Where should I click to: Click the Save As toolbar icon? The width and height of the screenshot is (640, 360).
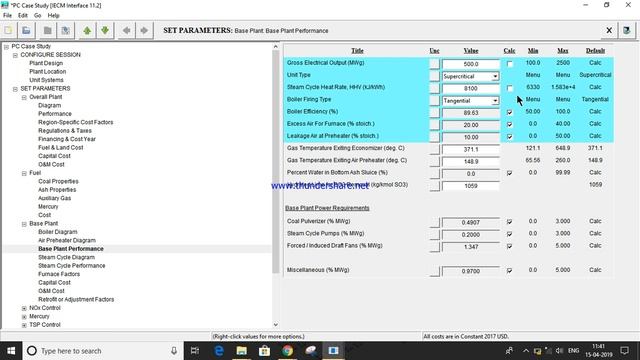(65, 31)
